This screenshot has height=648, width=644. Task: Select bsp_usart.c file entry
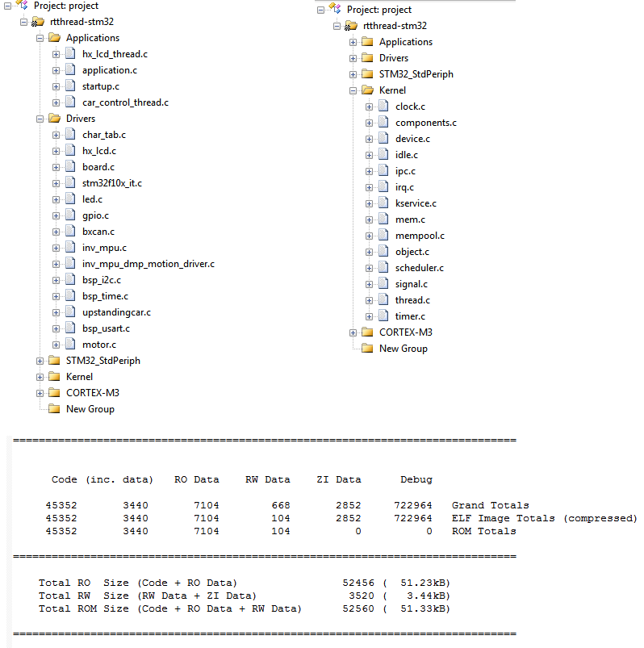107,328
